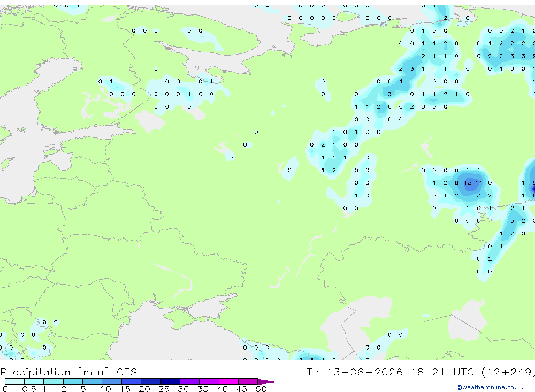Click the "Th 13-08-2026" date text
Image resolution: width=535 pixels, height=392 pixels.
355,372
